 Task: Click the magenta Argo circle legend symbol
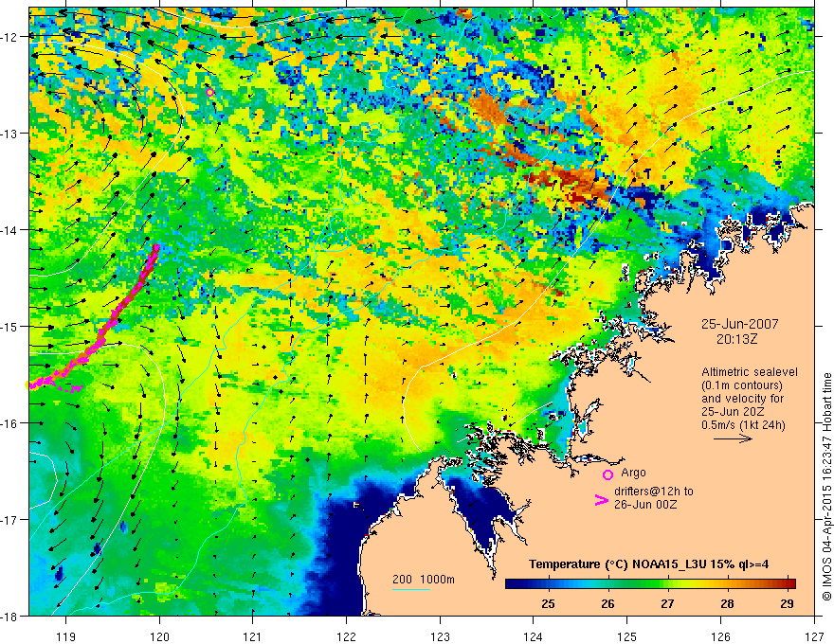point(607,475)
